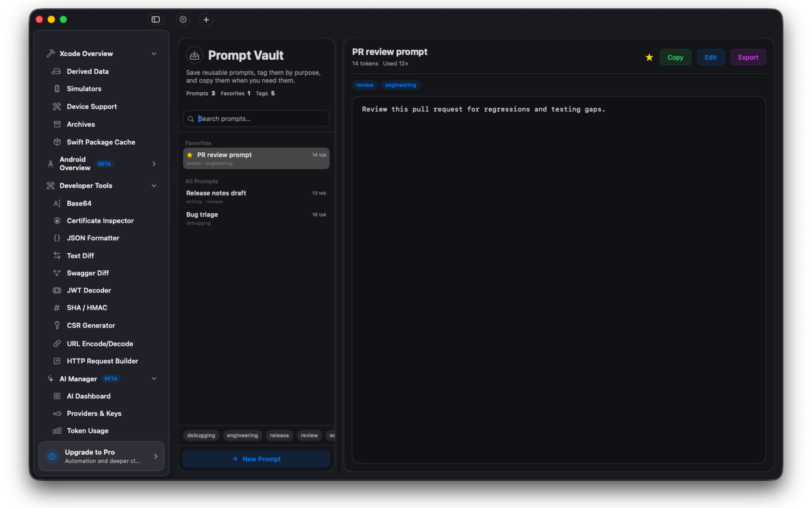Filter by the release tag chip
812x508 pixels.
(279, 435)
